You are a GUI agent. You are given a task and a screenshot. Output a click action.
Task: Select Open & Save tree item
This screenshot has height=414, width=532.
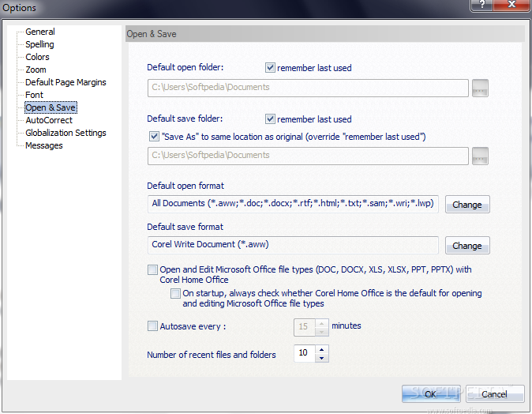[51, 107]
